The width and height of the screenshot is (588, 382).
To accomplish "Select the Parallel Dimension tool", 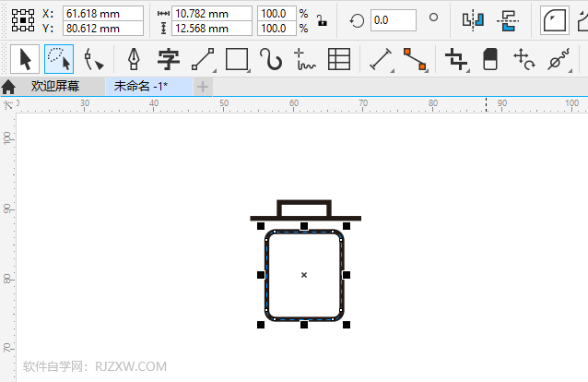I will 381,59.
